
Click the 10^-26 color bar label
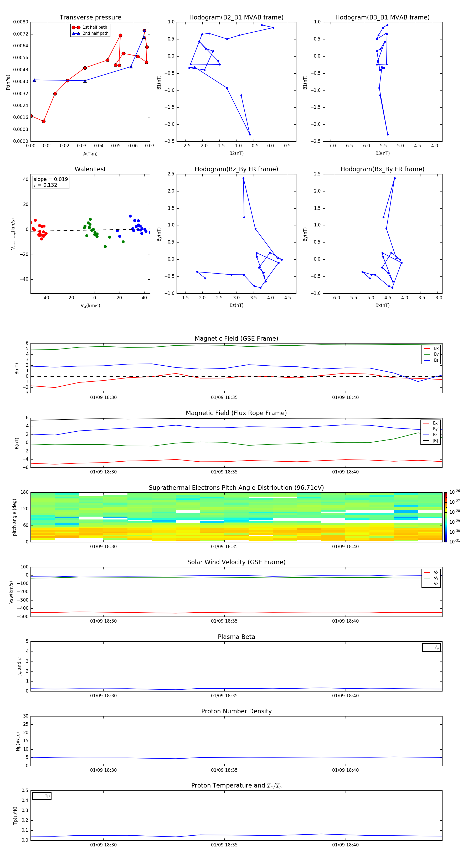(455, 492)
